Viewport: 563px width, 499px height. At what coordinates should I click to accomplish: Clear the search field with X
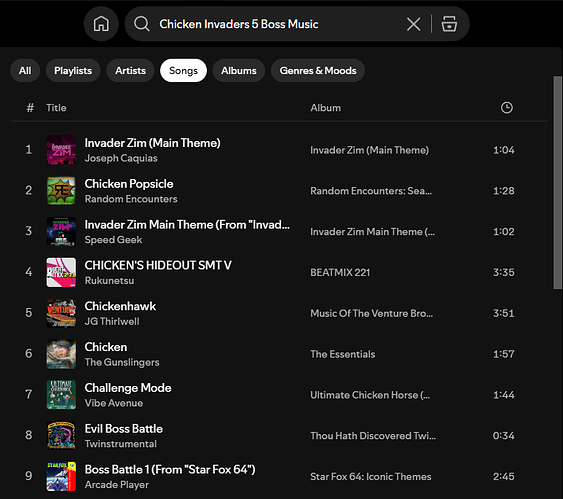tap(413, 24)
